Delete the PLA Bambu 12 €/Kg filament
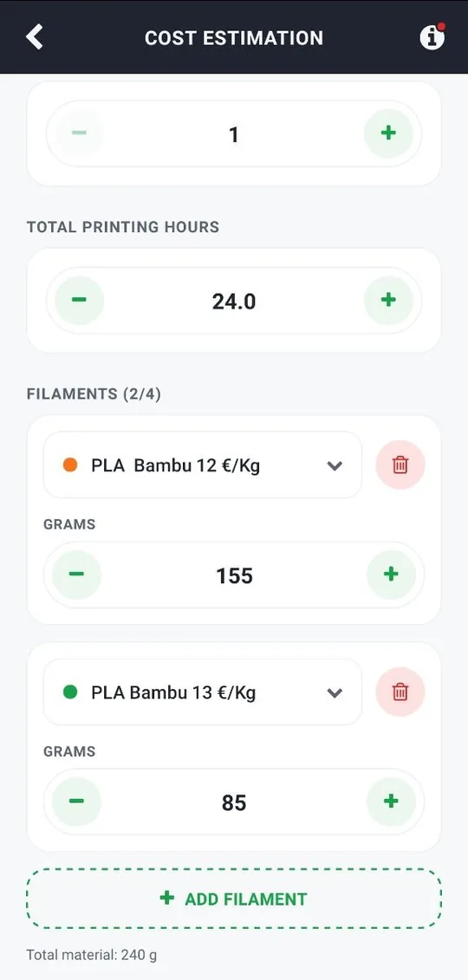The image size is (468, 980). point(400,465)
